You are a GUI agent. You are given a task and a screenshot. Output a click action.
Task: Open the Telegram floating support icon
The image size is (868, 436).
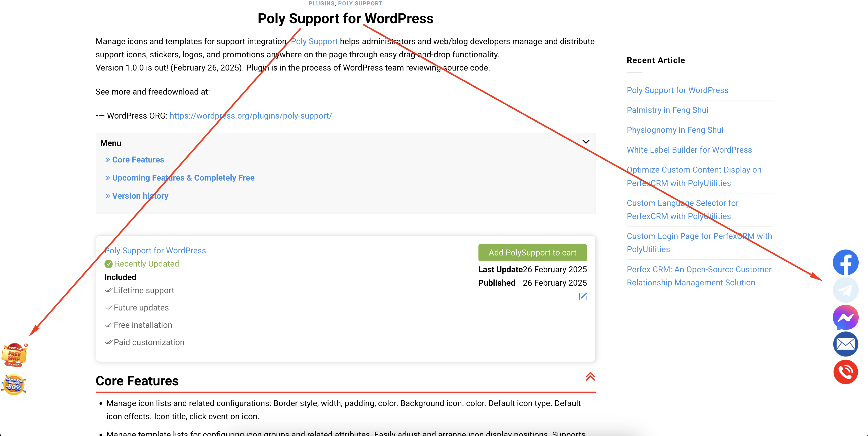point(846,290)
